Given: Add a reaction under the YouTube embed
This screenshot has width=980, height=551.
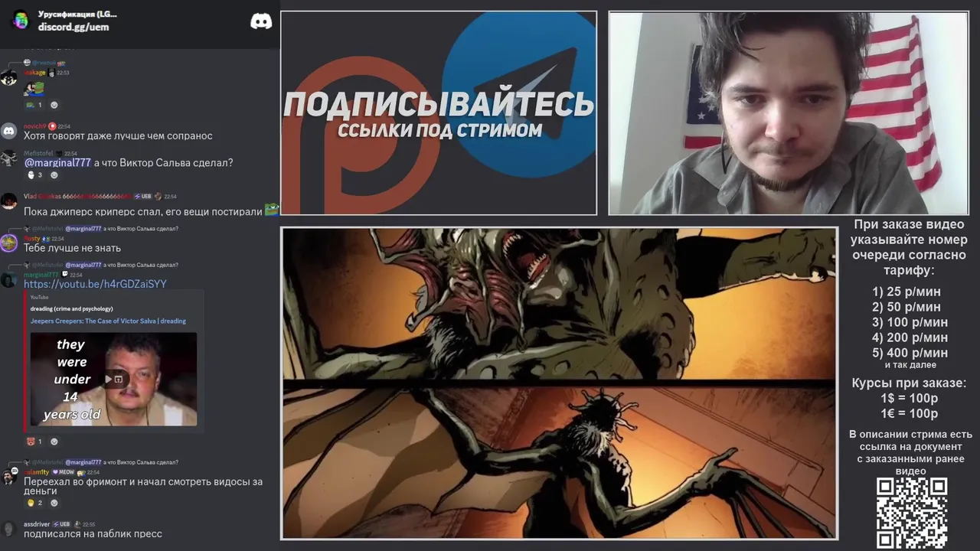Looking at the screenshot, I should pyautogui.click(x=54, y=442).
